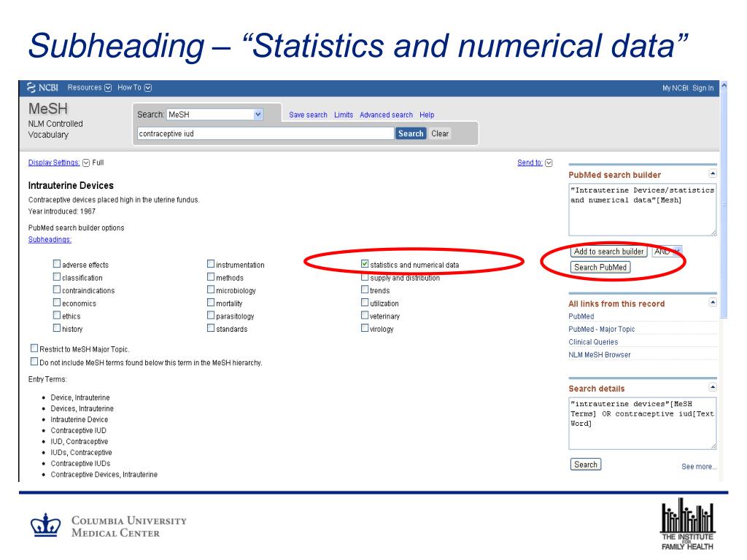747x560 pixels.
Task: Select the entry term Contraceptive Devices, Intrauterine
Action: [x=104, y=474]
